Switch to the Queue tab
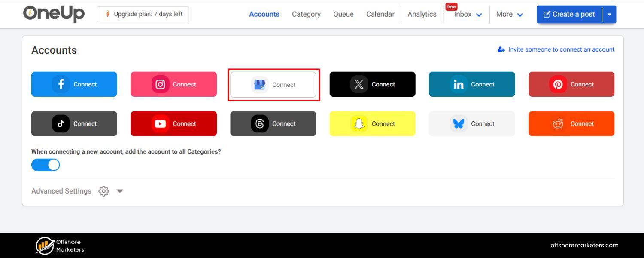Screen dimensions: 644x258 (343, 14)
